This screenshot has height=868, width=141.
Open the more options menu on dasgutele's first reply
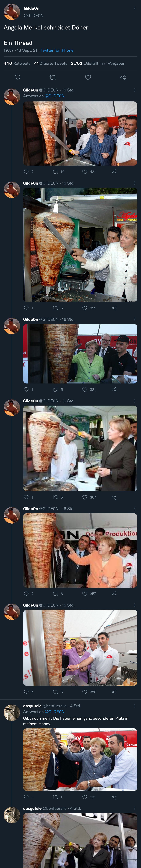pos(135,706)
